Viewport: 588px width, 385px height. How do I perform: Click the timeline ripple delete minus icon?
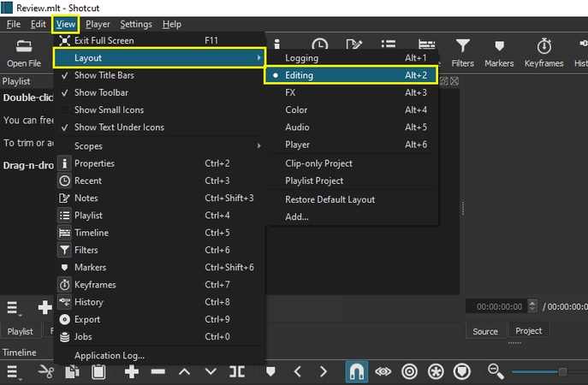click(x=157, y=372)
